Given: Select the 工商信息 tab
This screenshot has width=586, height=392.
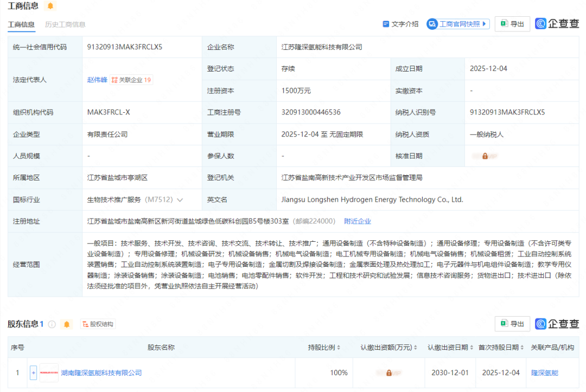Looking at the screenshot, I should pyautogui.click(x=22, y=24).
